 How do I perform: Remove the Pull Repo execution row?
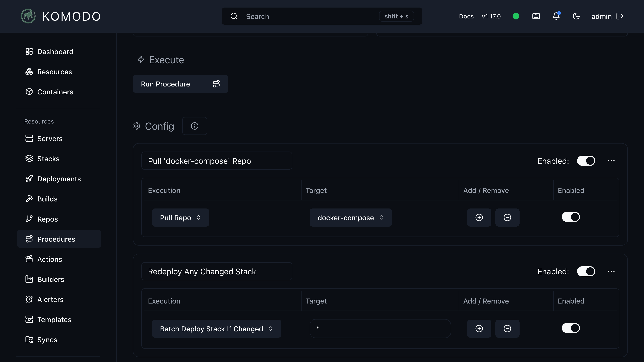click(x=507, y=217)
